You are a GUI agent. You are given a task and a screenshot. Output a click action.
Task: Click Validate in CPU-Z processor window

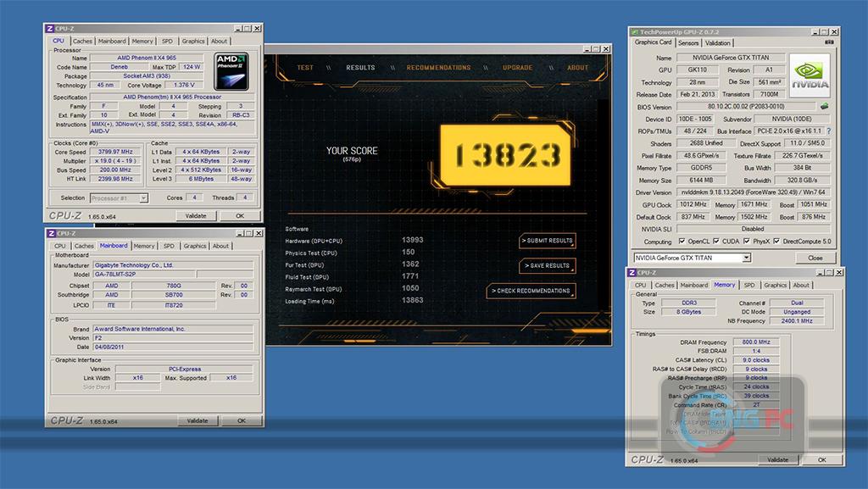pos(196,216)
